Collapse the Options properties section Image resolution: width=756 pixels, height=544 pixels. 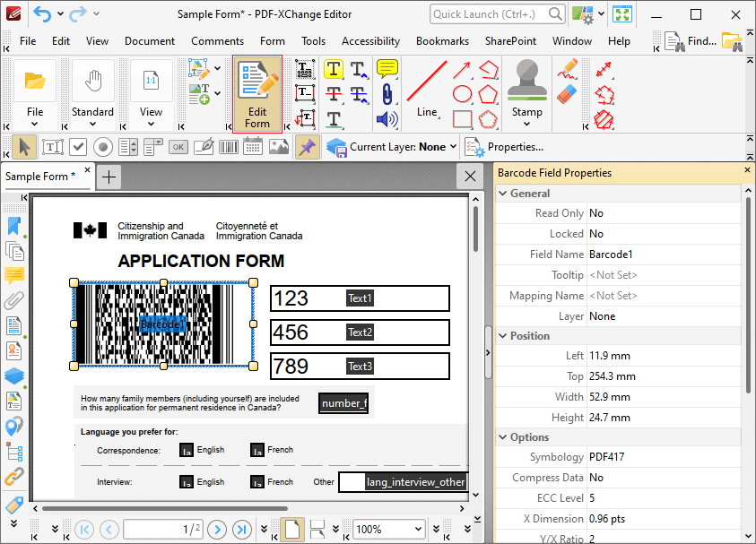(x=503, y=437)
